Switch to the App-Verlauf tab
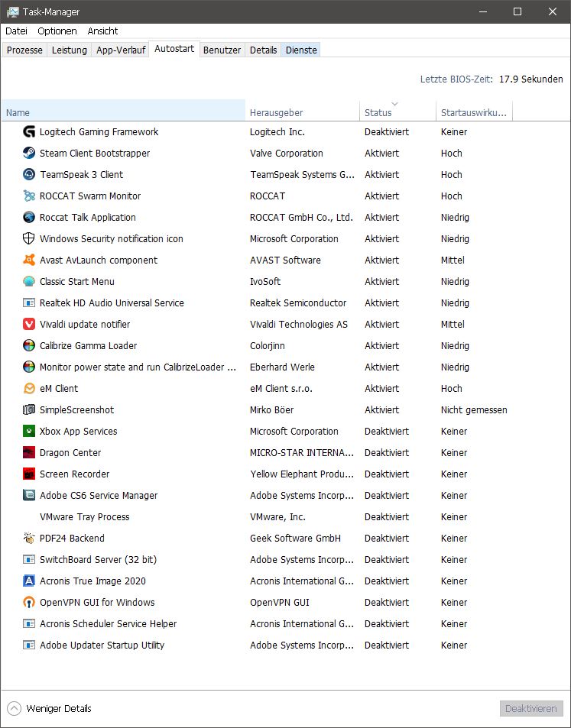571x728 pixels. point(121,50)
